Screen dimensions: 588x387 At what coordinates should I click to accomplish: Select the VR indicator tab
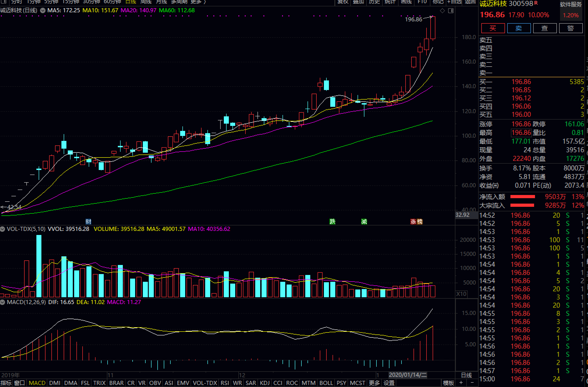[x=142, y=383]
